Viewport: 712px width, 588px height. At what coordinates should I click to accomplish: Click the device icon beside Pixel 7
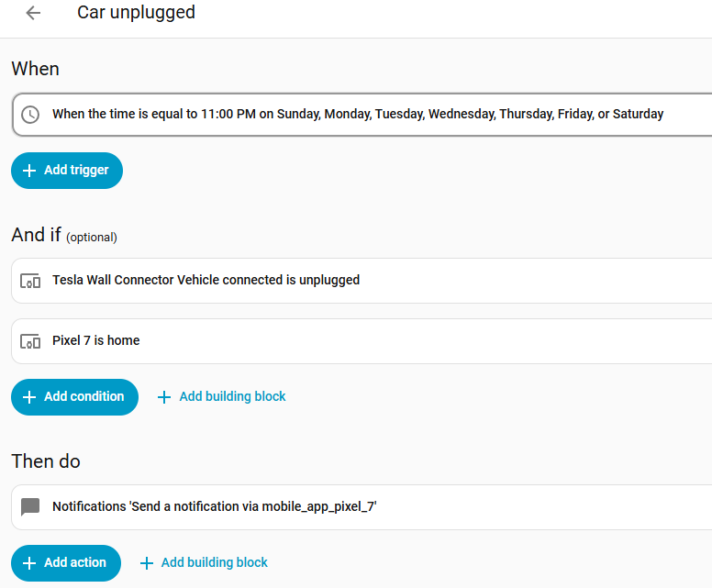pos(30,341)
